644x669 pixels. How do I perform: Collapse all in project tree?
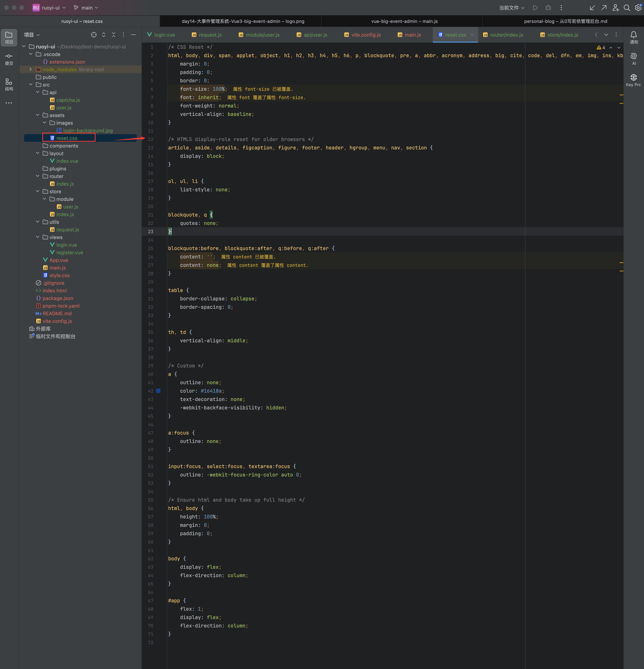(x=114, y=35)
